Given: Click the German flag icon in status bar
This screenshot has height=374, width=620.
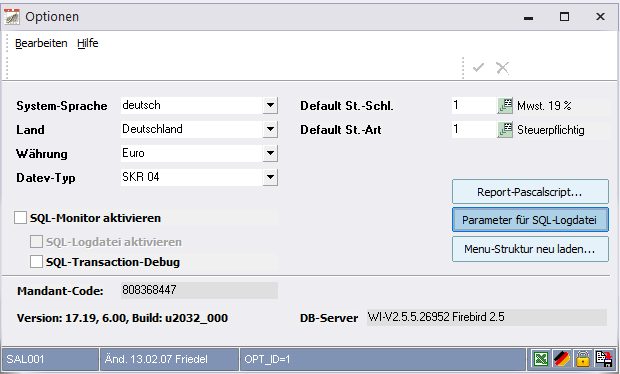Looking at the screenshot, I should tap(562, 359).
